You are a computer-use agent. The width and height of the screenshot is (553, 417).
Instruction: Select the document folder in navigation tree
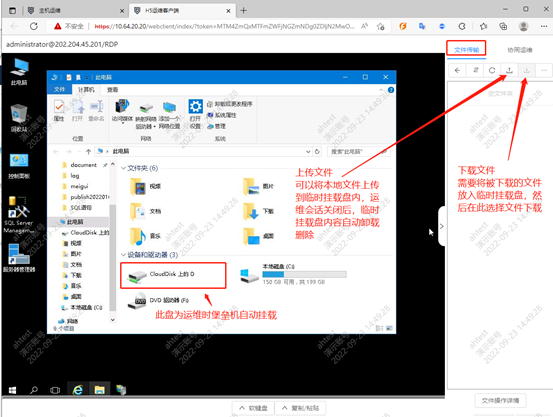(83, 165)
